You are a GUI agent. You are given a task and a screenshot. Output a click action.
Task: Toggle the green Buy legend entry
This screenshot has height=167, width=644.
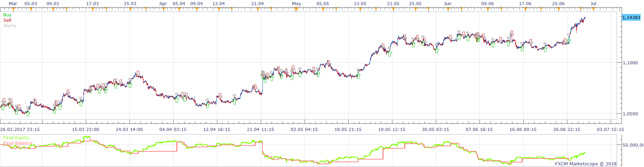coord(7,15)
